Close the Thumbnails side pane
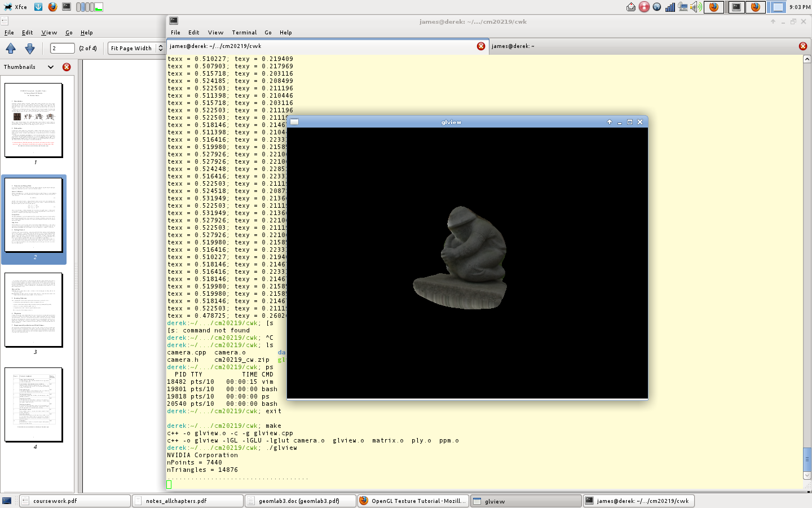Image resolution: width=812 pixels, height=508 pixels. point(67,67)
